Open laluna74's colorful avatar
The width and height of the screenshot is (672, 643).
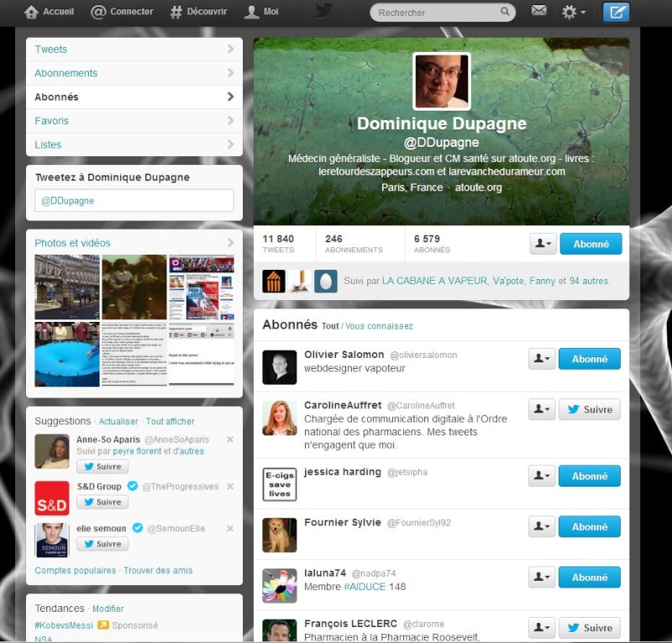280,586
